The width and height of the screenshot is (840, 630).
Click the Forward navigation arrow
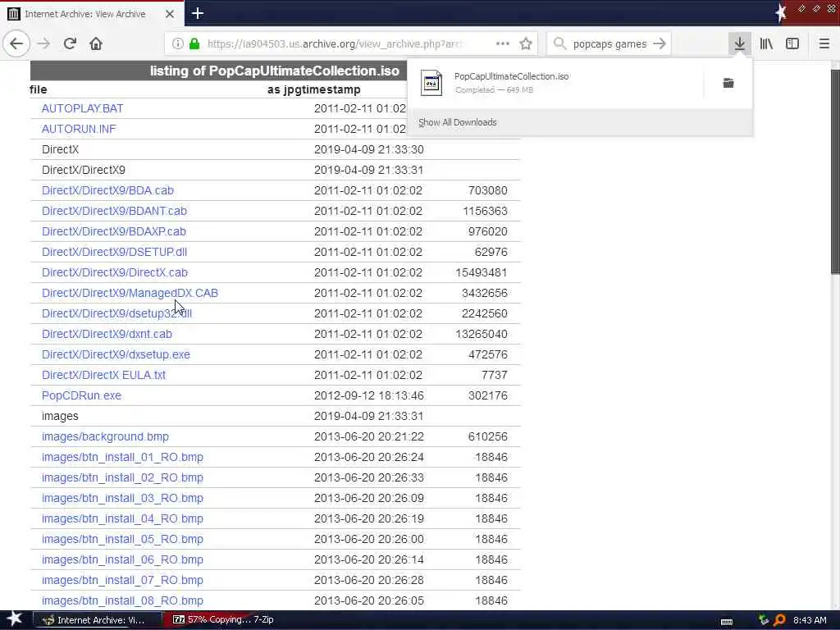[x=43, y=43]
